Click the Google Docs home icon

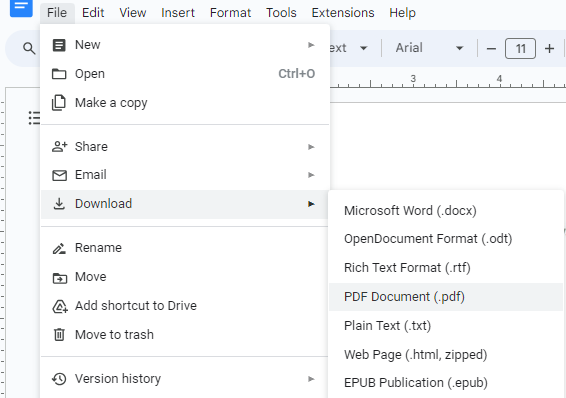point(21,7)
